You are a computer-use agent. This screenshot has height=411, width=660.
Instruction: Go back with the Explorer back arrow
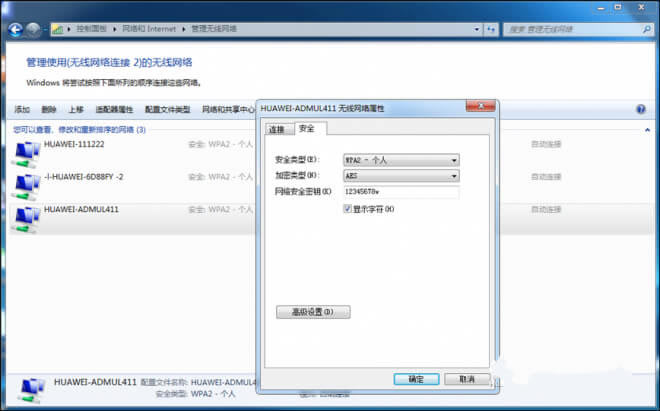point(16,29)
